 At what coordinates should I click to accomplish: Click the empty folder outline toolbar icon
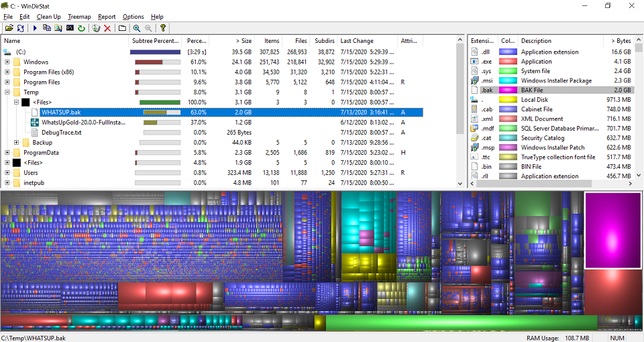pos(122,28)
